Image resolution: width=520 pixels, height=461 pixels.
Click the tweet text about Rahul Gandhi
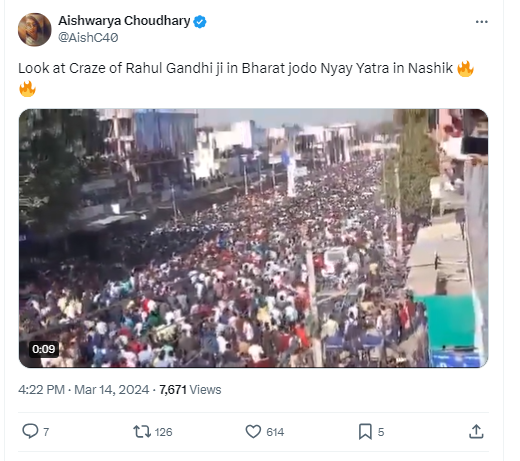point(246,78)
